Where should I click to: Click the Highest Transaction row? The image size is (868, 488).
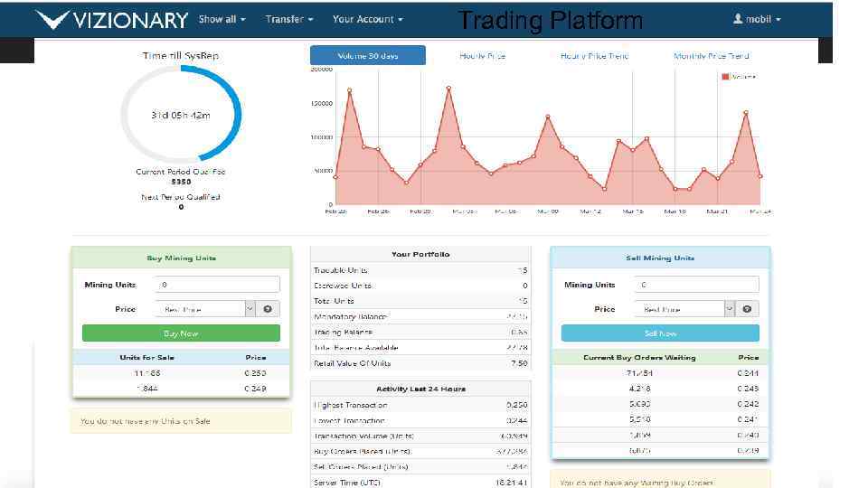420,405
